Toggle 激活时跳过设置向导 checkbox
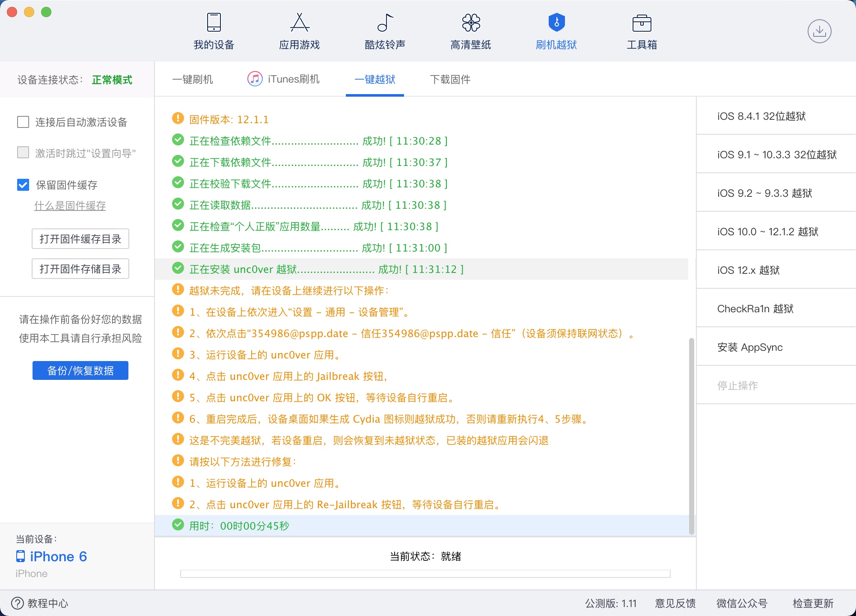This screenshot has height=616, width=856. 23,153
